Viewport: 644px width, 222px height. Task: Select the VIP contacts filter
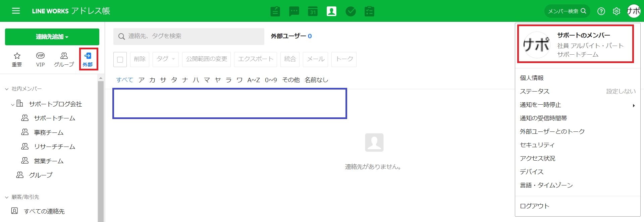40,59
